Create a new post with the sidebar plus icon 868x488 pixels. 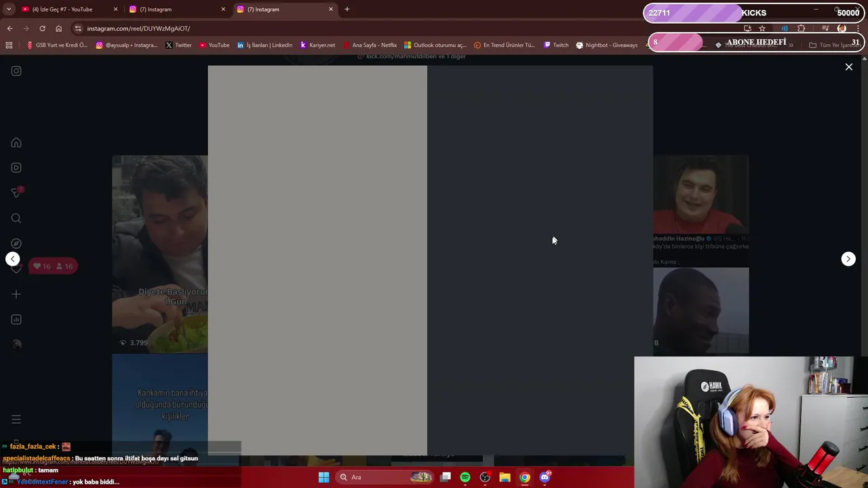coord(16,294)
